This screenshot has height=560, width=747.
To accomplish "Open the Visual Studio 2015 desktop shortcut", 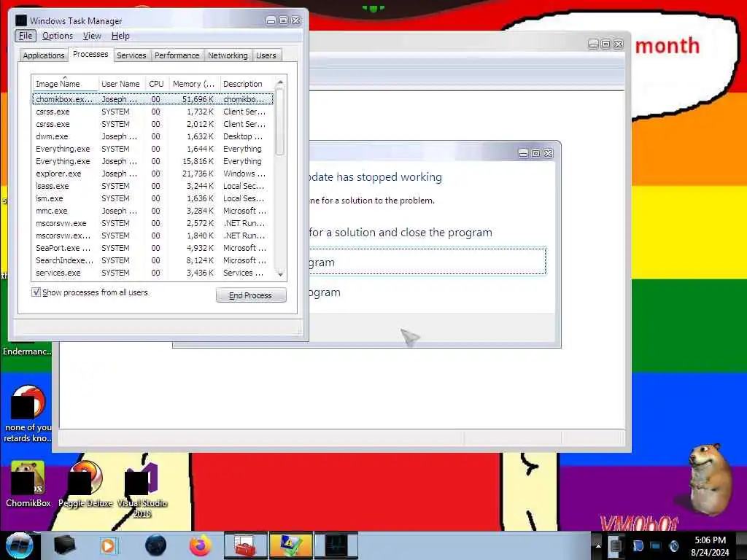I will [x=142, y=491].
